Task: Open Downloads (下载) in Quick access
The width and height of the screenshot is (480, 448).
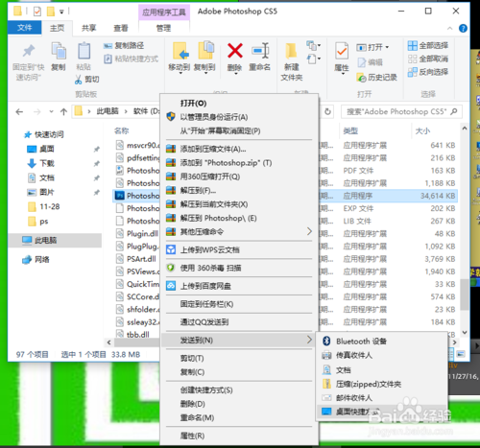Action: pyautogui.click(x=47, y=163)
